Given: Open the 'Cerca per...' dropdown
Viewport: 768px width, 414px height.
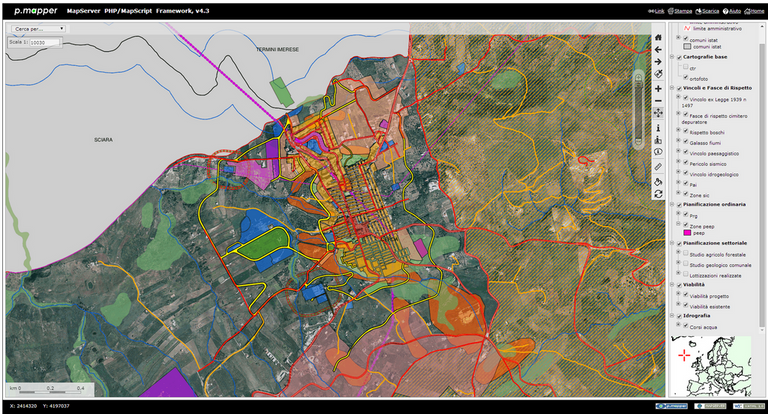Looking at the screenshot, I should (x=35, y=29).
